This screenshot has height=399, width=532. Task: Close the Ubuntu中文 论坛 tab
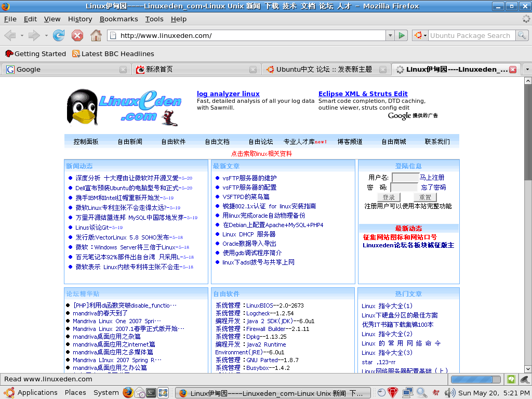[x=383, y=70]
